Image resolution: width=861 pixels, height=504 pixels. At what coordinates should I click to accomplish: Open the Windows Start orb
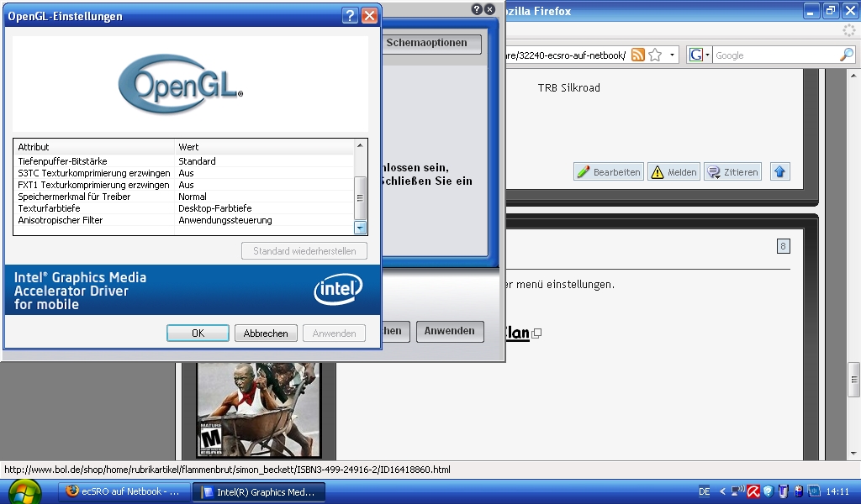click(24, 491)
